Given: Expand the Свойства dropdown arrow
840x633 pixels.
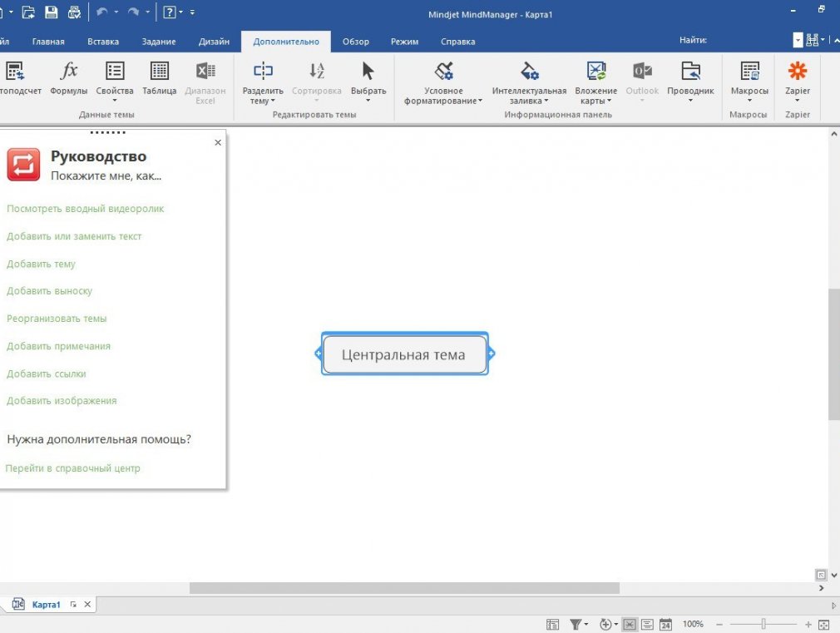Looking at the screenshot, I should [115, 101].
